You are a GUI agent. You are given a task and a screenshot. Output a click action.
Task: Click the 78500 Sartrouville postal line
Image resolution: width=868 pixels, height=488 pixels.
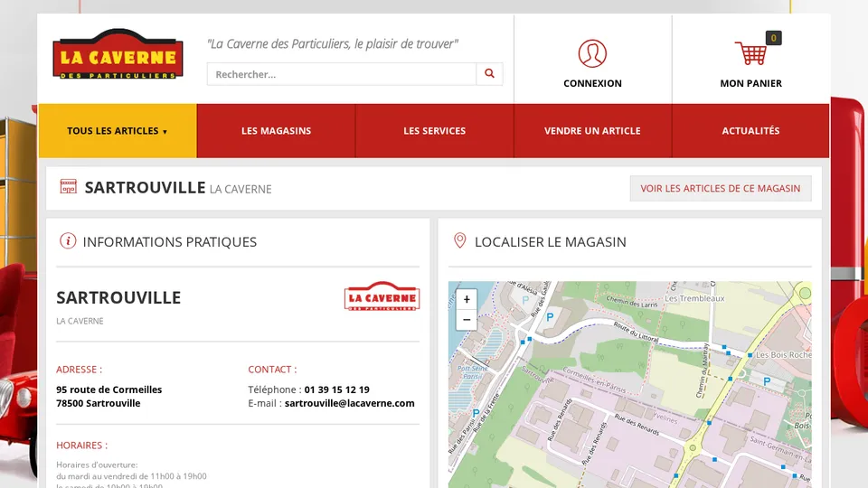pyautogui.click(x=98, y=403)
